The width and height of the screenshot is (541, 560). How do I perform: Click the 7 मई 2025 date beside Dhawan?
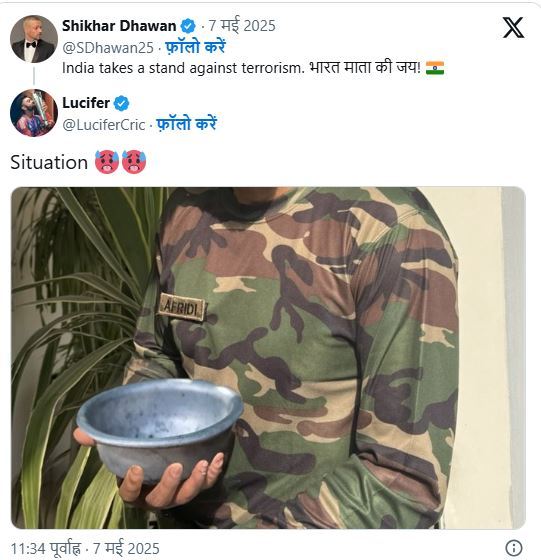point(242,26)
